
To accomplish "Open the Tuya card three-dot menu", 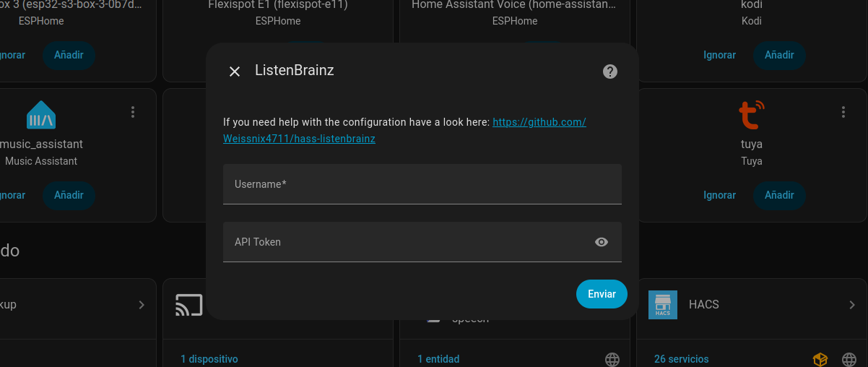I will (x=843, y=112).
